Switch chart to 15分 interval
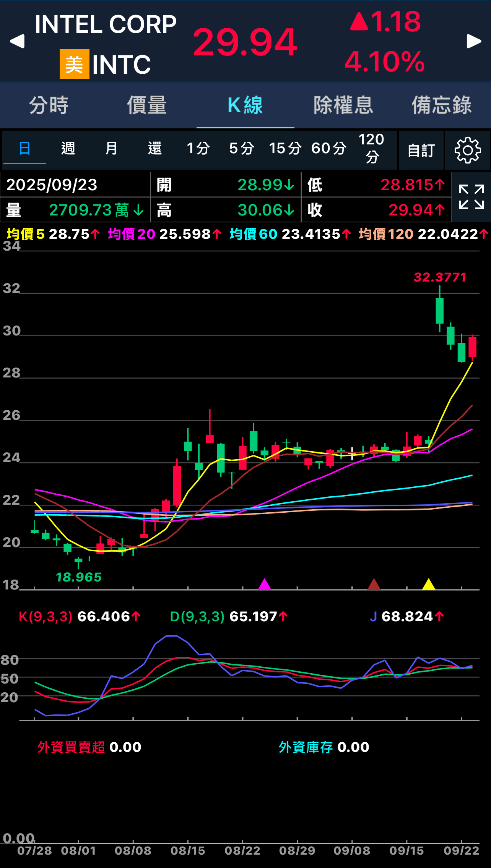Viewport: 491px width, 868px height. (x=285, y=148)
